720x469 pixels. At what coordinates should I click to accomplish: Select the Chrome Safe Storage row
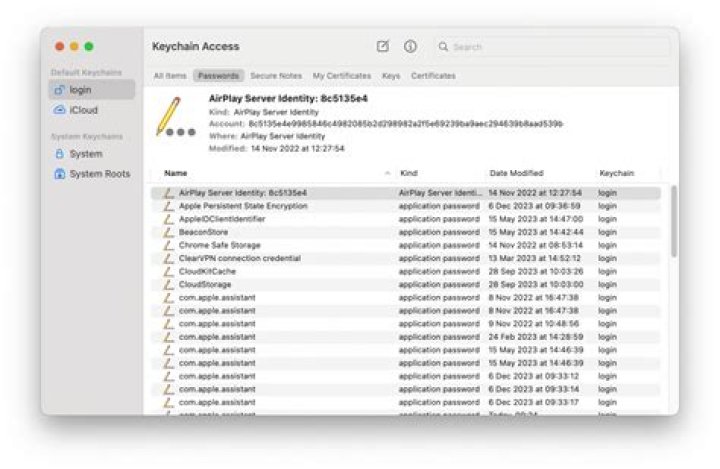pyautogui.click(x=406, y=245)
